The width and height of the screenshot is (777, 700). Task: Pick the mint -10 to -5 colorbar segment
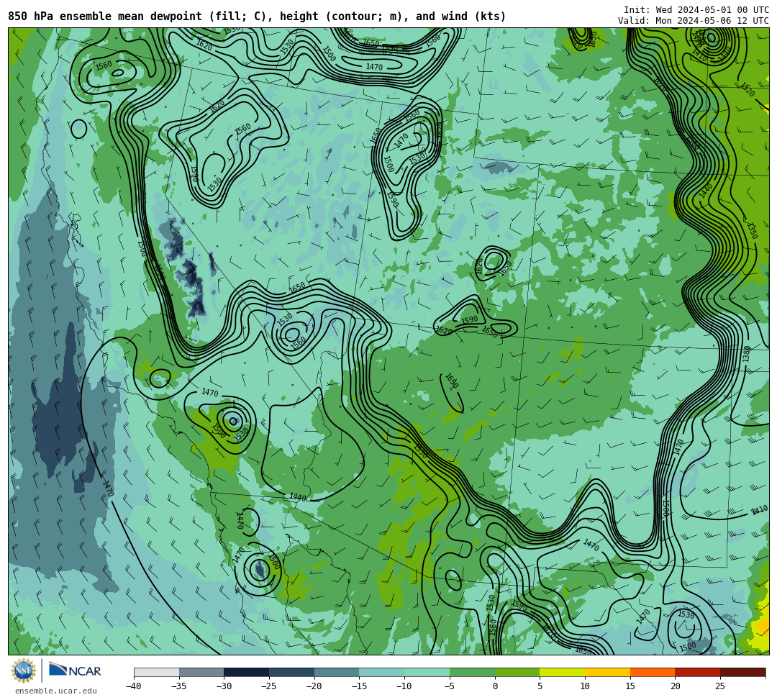pos(427,672)
